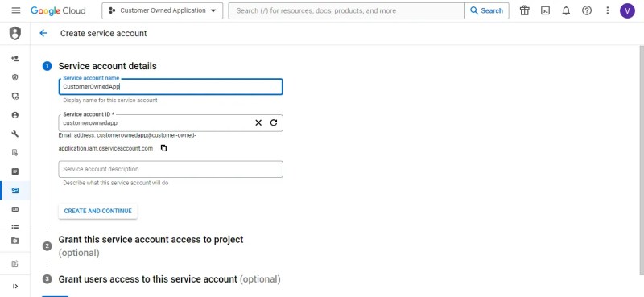The image size is (644, 297).
Task: Click the IAM & Admin shield icon
Action: pyautogui.click(x=15, y=33)
